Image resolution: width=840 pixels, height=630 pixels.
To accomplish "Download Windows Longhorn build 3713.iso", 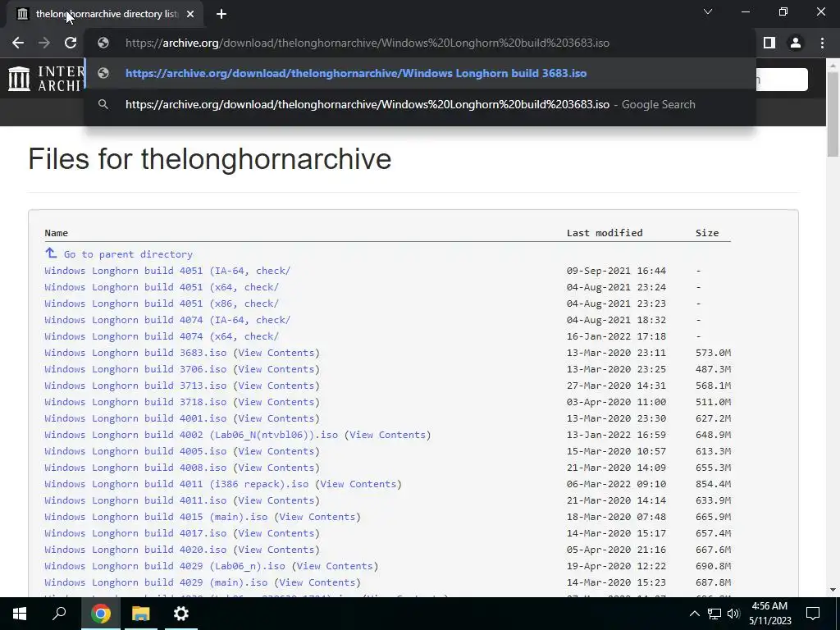I will 135,386.
